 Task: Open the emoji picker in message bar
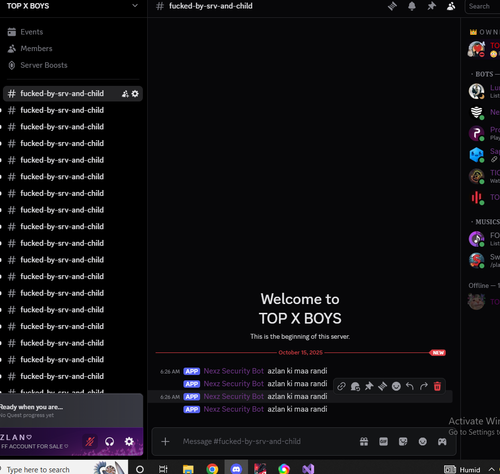tap(423, 442)
